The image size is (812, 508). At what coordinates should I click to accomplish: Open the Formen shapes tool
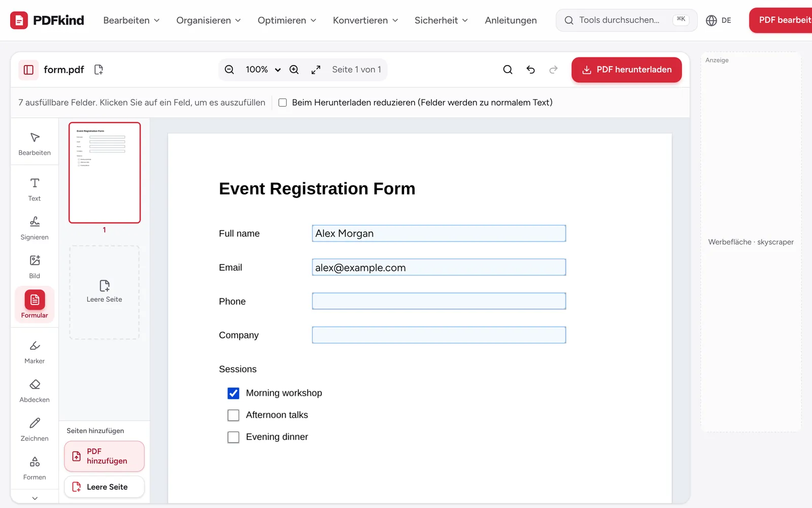click(x=35, y=468)
